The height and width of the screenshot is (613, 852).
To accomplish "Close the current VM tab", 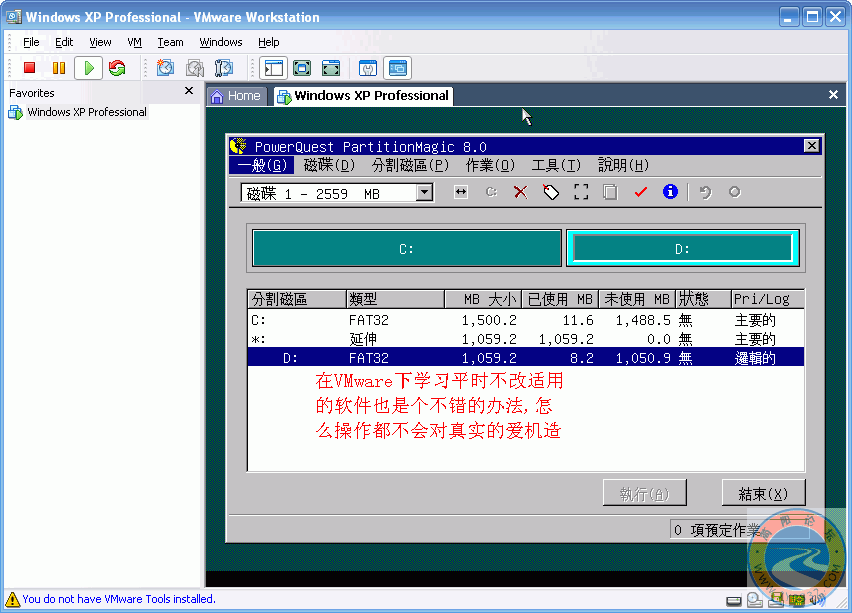I will click(x=833, y=95).
